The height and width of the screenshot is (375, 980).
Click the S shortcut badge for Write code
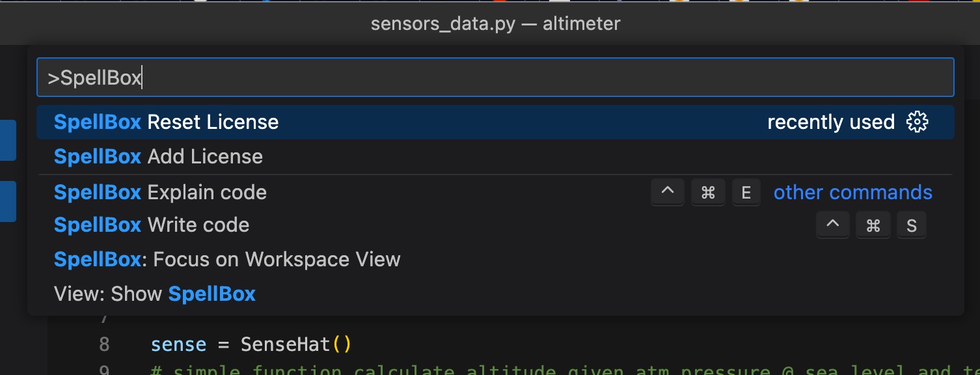click(x=911, y=225)
